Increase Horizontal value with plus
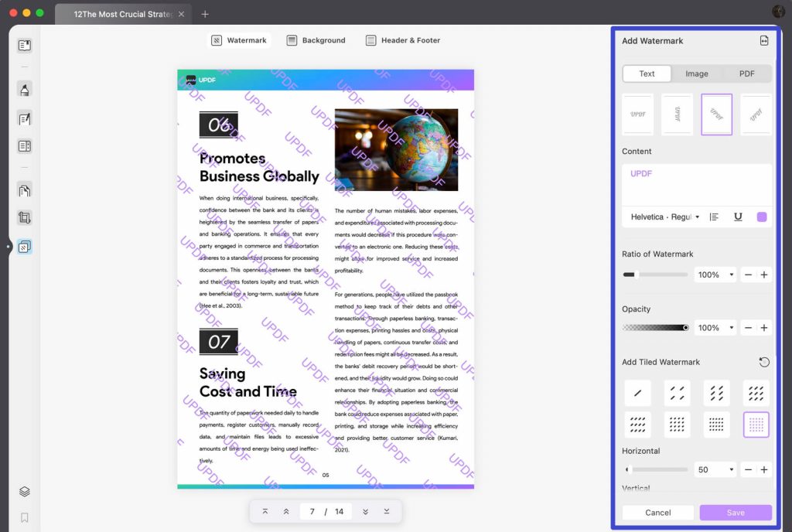 [763, 470]
